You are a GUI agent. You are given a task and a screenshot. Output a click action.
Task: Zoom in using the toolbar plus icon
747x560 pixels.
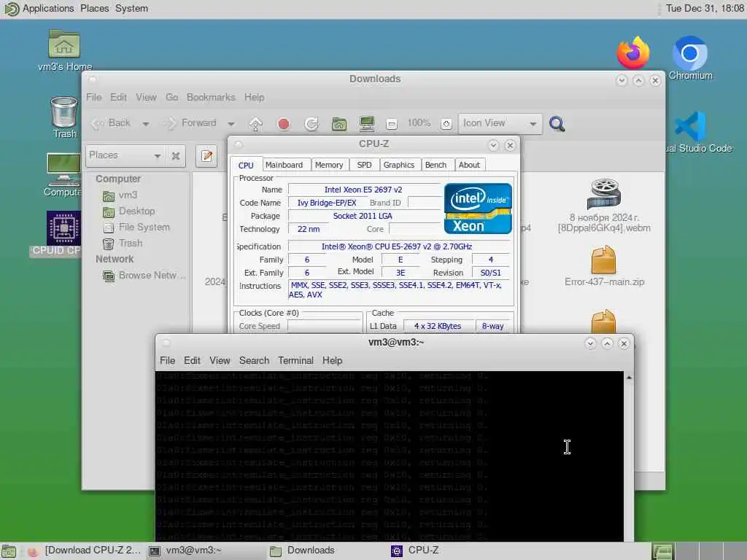[x=446, y=124]
